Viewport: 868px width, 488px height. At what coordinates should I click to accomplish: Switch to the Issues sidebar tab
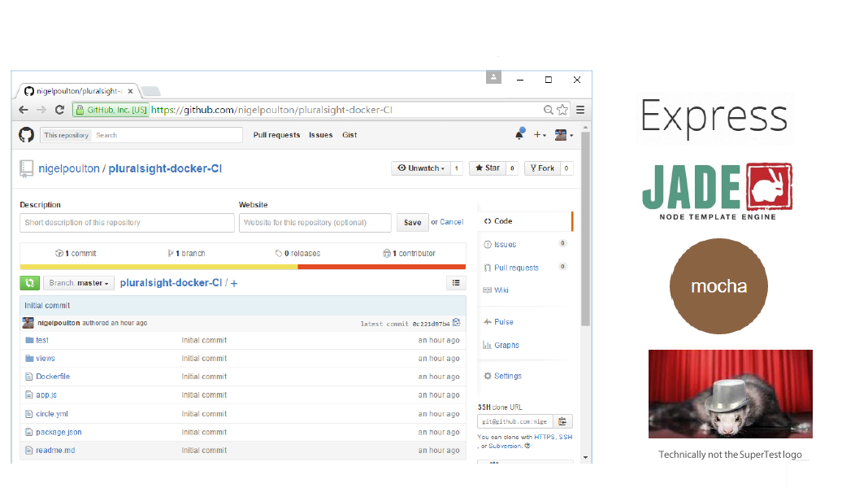(505, 244)
